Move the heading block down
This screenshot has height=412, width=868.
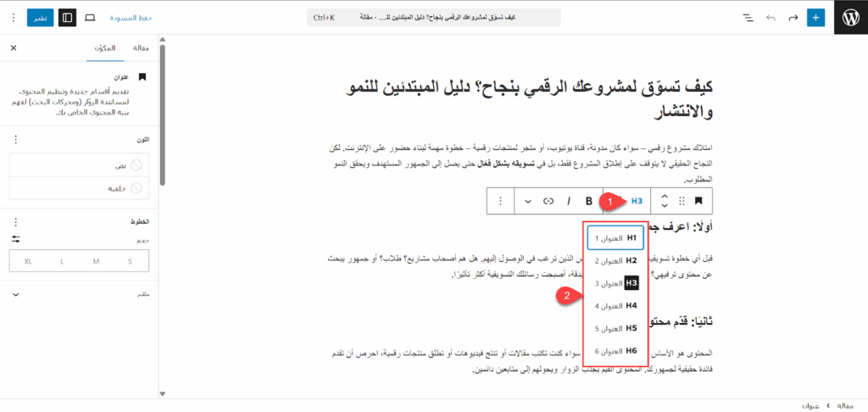pos(665,205)
